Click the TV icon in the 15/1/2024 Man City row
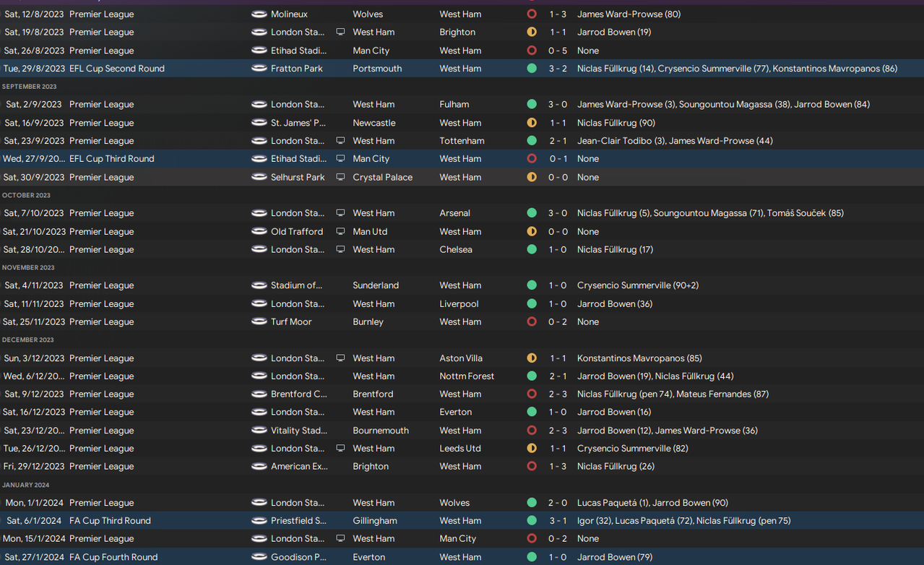 pyautogui.click(x=340, y=539)
